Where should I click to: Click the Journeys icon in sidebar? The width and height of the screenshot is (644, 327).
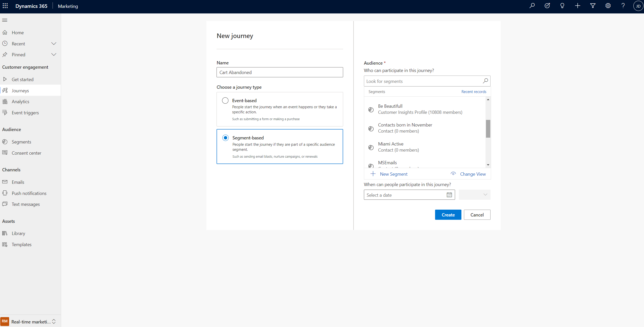pyautogui.click(x=5, y=90)
